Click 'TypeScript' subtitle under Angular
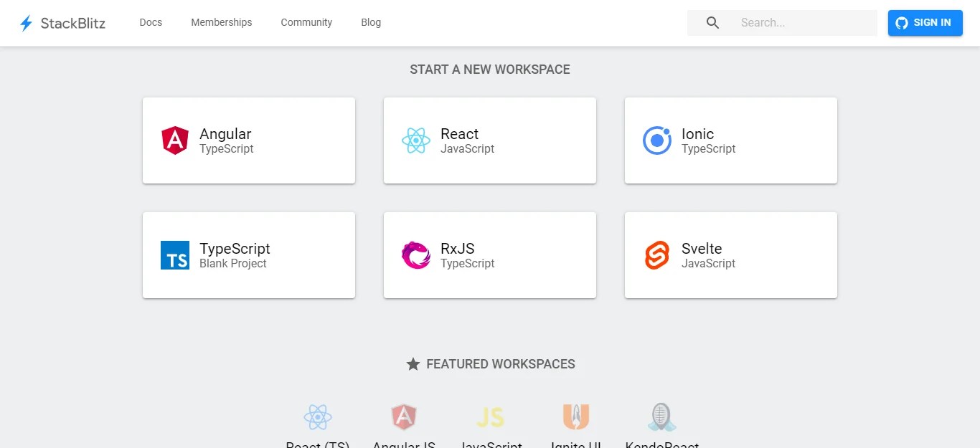 coord(227,149)
